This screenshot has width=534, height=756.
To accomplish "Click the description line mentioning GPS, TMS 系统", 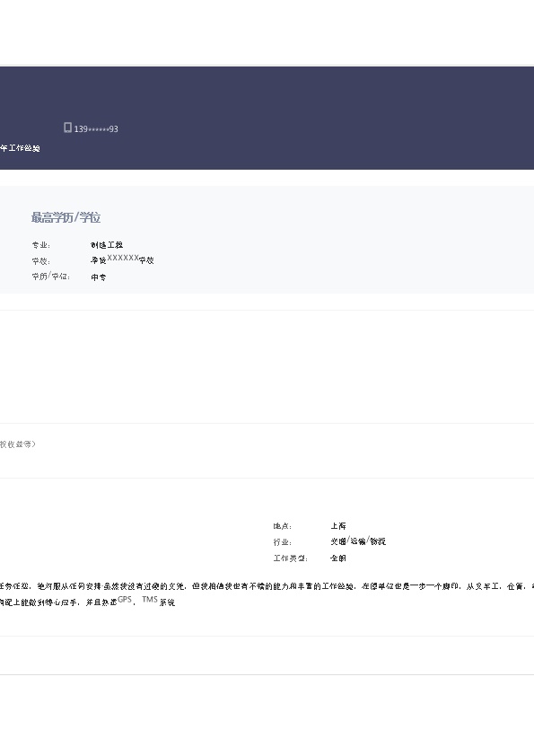I will pyautogui.click(x=87, y=602).
